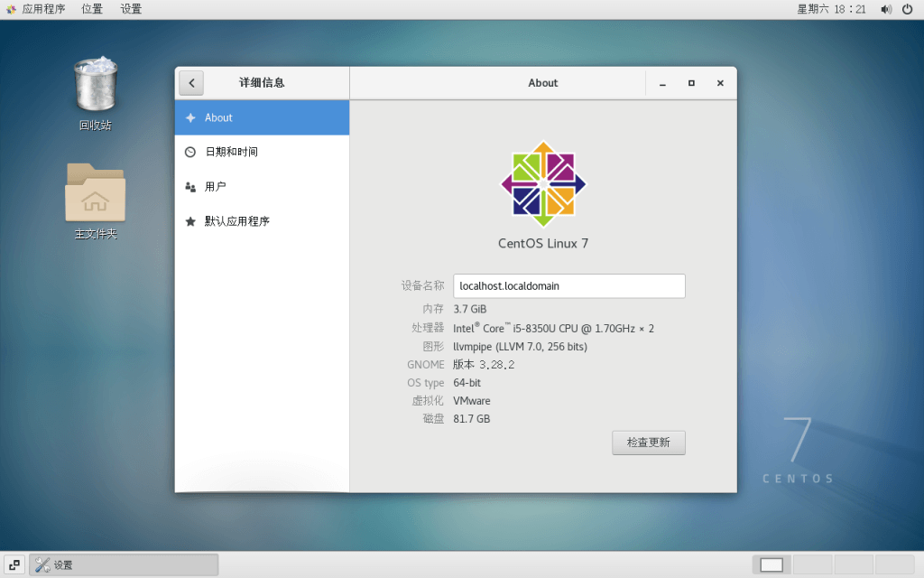Open the 位置 menu
The height and width of the screenshot is (578, 924).
point(92,9)
